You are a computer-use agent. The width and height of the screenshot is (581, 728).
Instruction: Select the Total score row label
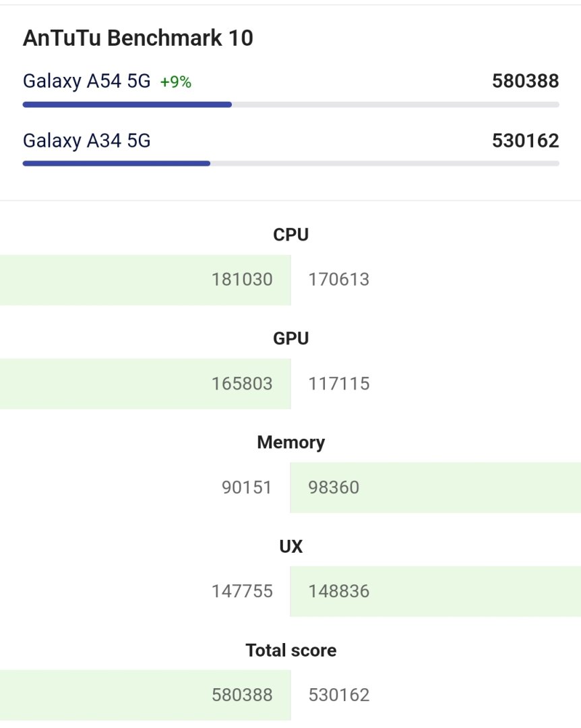290,650
